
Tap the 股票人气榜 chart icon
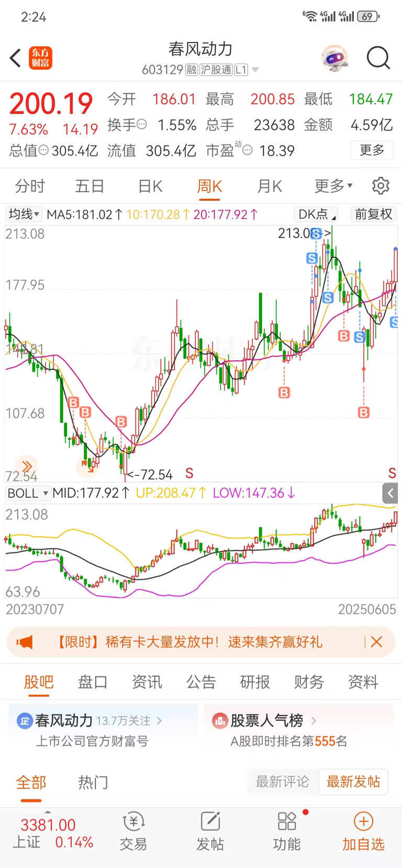pos(219,721)
